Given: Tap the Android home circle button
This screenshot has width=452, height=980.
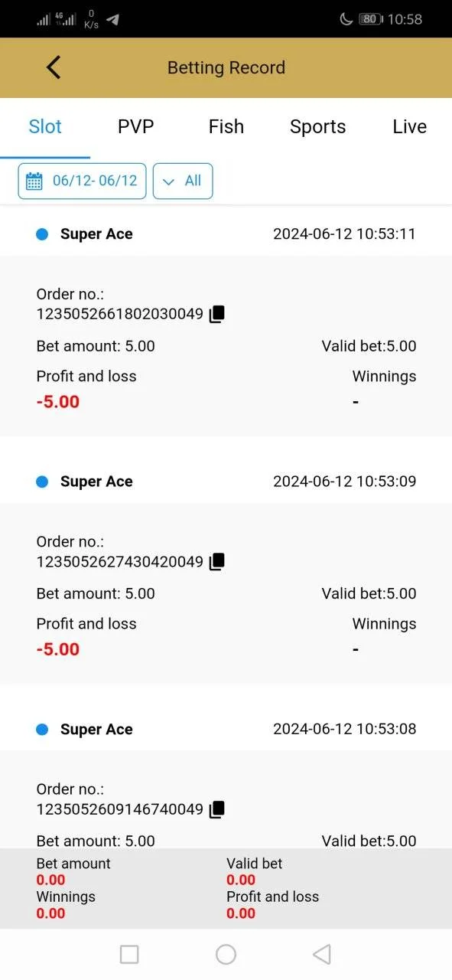Looking at the screenshot, I should [x=226, y=954].
